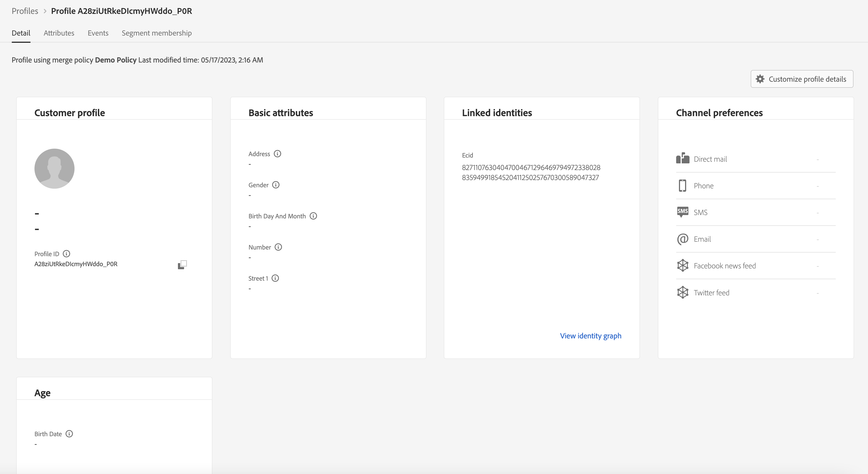Select the Email at-sign icon

[x=683, y=239]
